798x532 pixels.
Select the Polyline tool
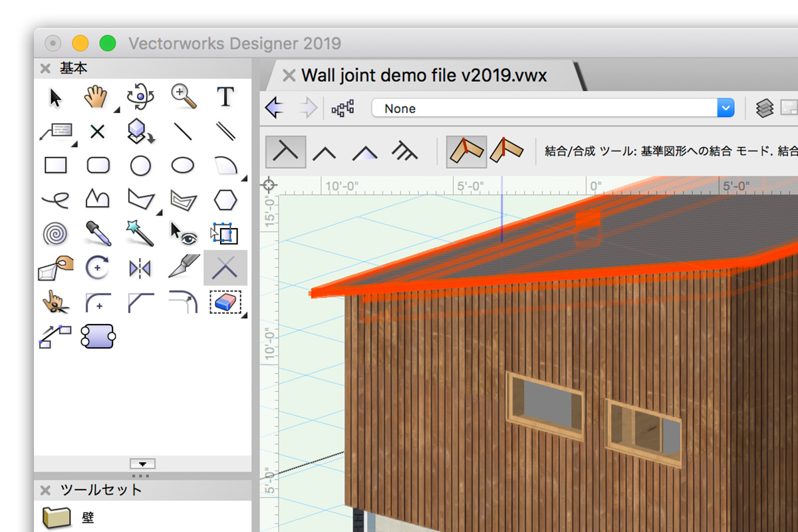[x=98, y=198]
